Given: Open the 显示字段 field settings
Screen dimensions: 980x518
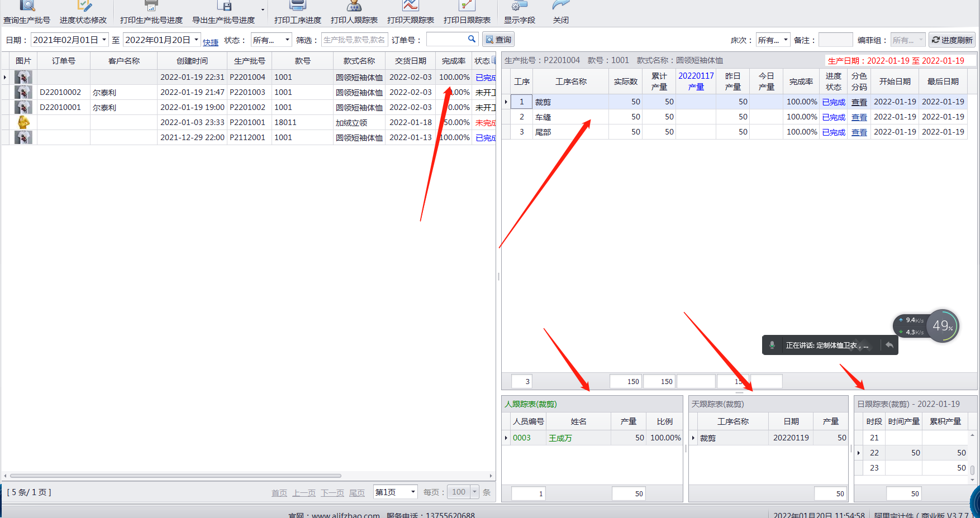Looking at the screenshot, I should pyautogui.click(x=520, y=11).
